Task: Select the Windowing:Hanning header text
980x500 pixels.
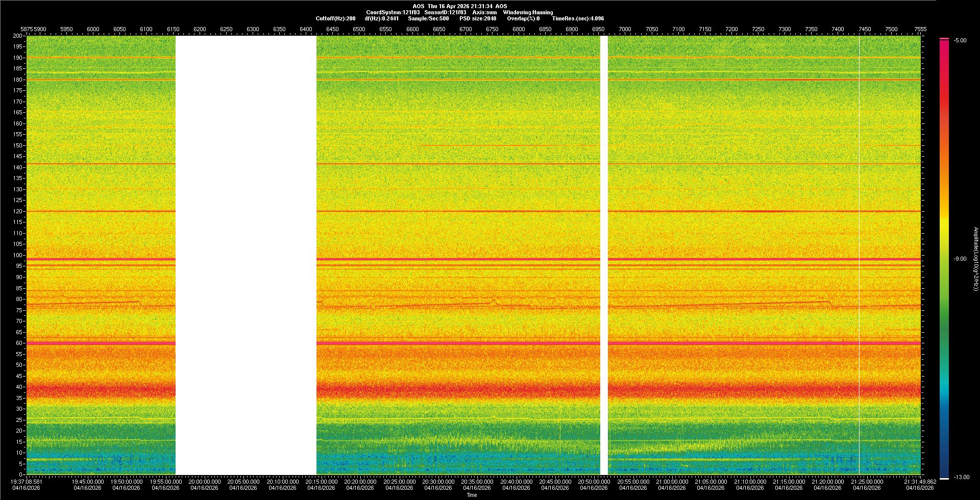Action: 528,12
